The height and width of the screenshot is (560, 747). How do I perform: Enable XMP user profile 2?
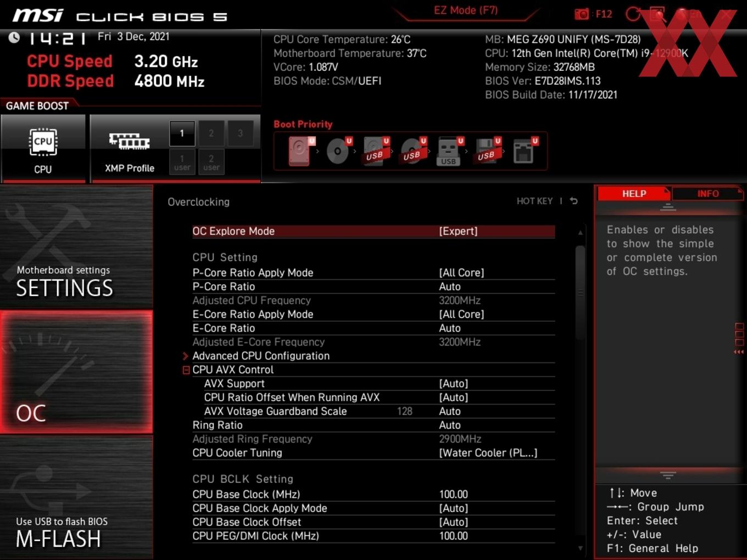point(211,162)
